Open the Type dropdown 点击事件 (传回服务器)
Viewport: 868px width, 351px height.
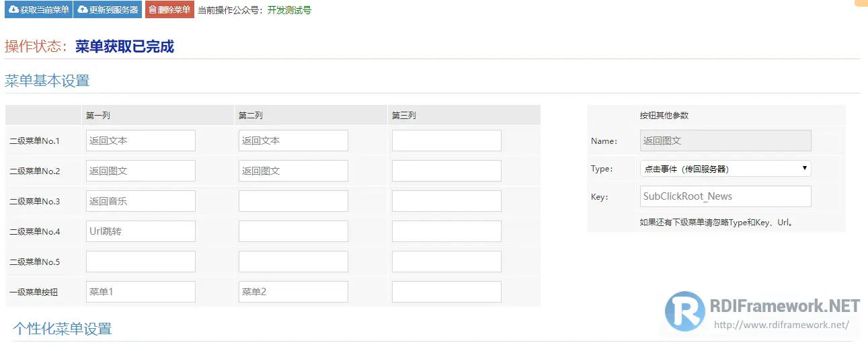click(x=725, y=169)
